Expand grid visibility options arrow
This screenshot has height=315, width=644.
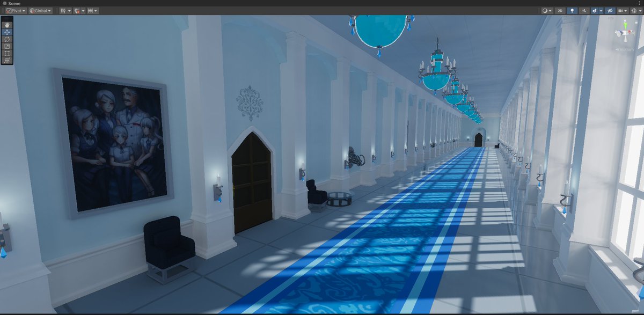click(69, 11)
